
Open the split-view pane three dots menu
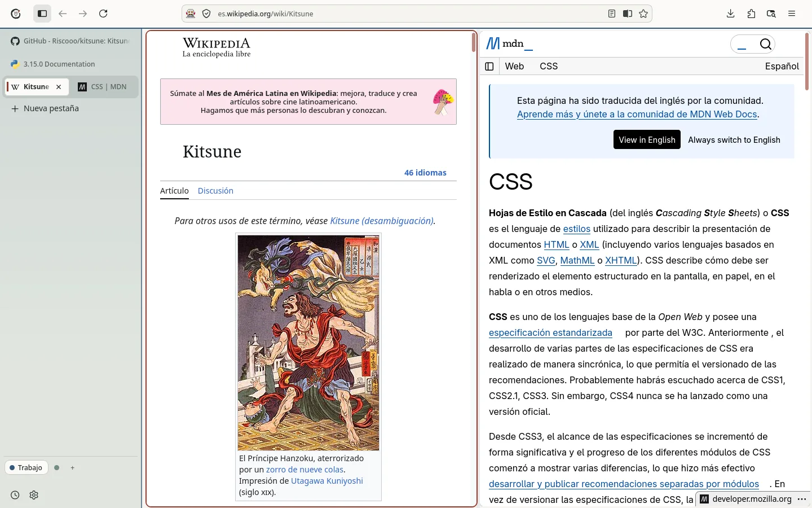click(802, 499)
